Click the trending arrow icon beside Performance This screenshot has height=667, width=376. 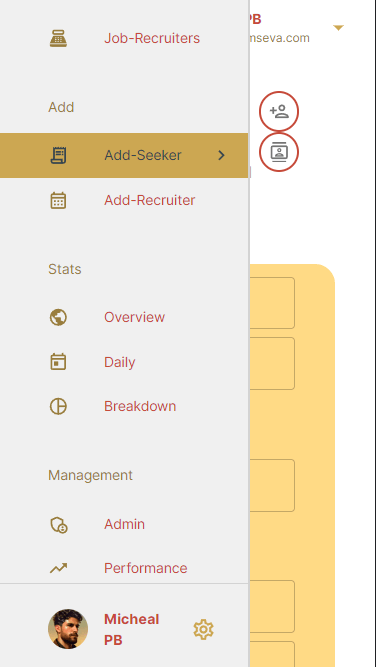58,568
